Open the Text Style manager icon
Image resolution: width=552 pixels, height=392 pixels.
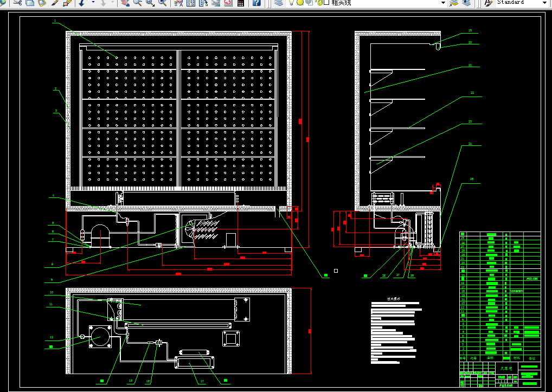pos(488,3)
